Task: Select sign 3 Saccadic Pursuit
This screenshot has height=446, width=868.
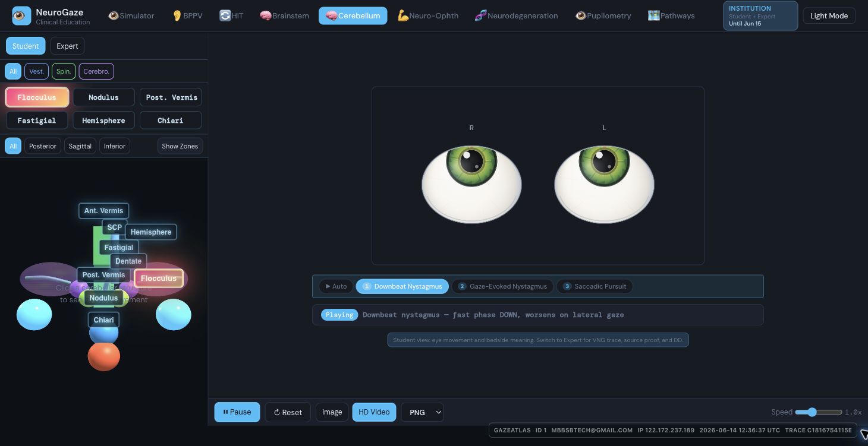Action: point(595,286)
